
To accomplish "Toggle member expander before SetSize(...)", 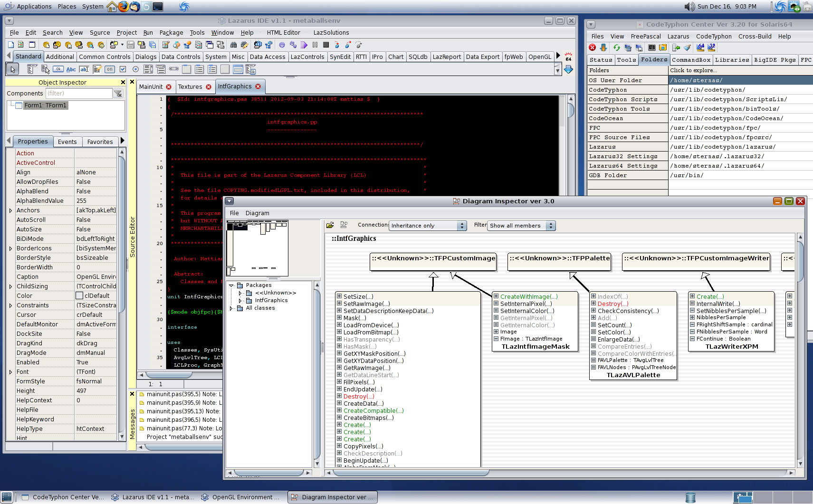I will click(339, 296).
